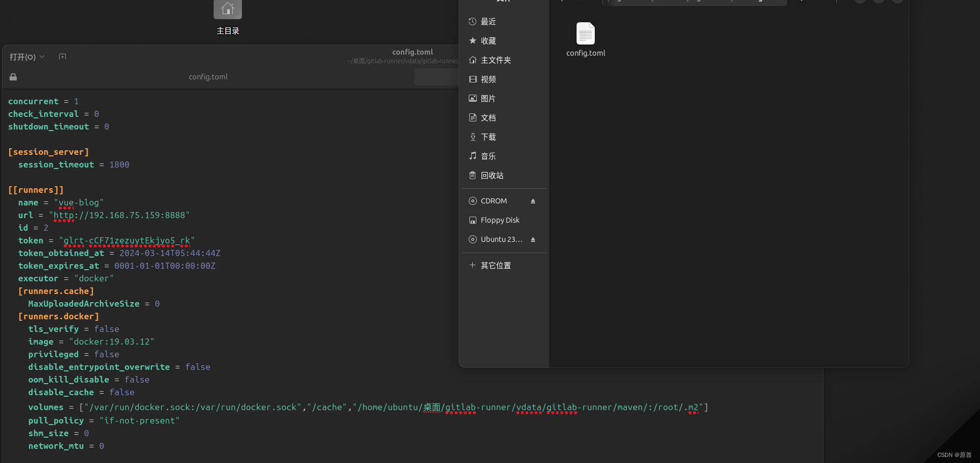Click the network_mtu = 0 line

coord(66,446)
